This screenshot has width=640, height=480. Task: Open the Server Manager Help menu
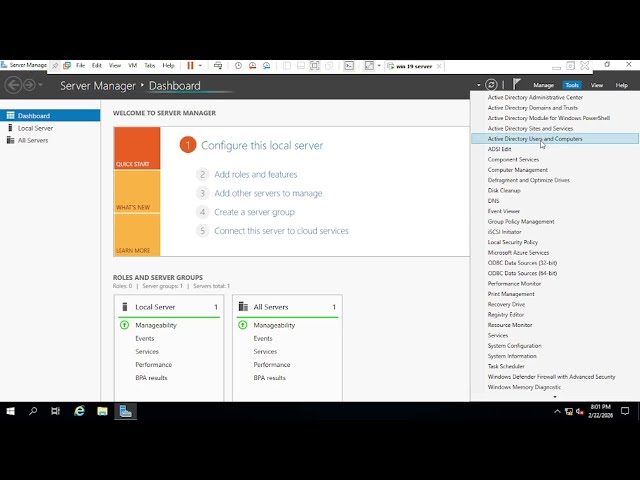[622, 85]
